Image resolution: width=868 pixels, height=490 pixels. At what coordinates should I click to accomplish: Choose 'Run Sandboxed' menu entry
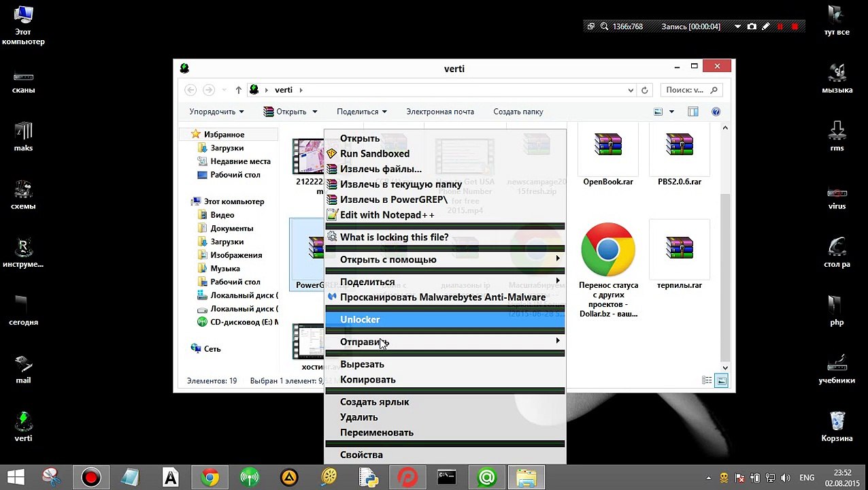pyautogui.click(x=445, y=154)
